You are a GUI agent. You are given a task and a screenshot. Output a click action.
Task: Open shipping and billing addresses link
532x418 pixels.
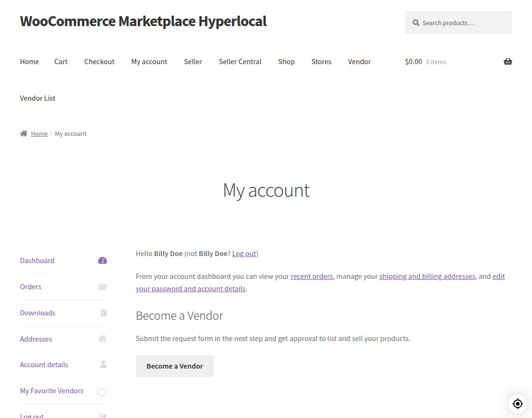(x=427, y=276)
